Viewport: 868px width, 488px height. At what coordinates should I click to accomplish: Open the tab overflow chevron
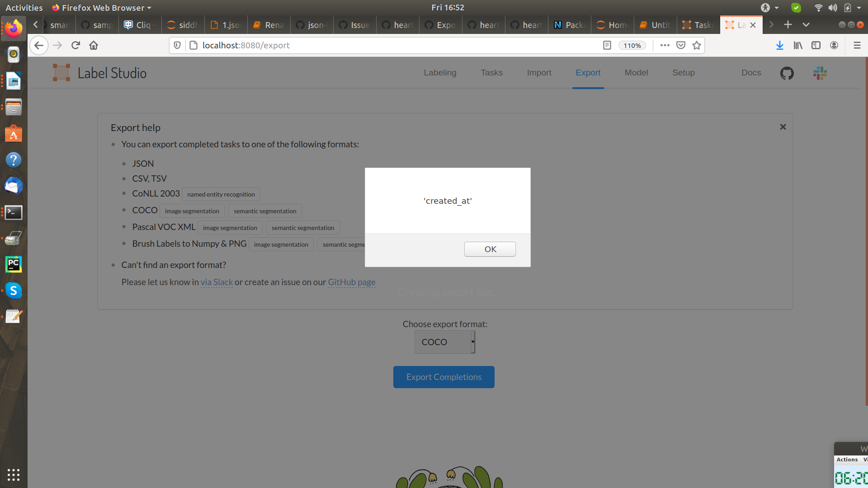point(806,24)
